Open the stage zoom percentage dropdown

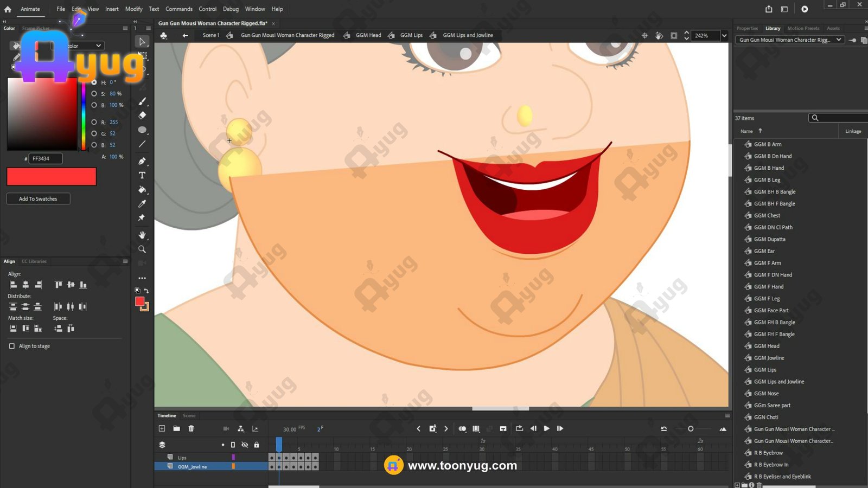point(724,36)
